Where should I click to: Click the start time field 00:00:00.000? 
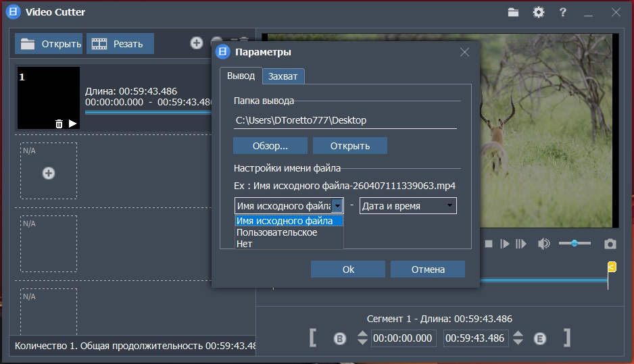click(x=403, y=338)
